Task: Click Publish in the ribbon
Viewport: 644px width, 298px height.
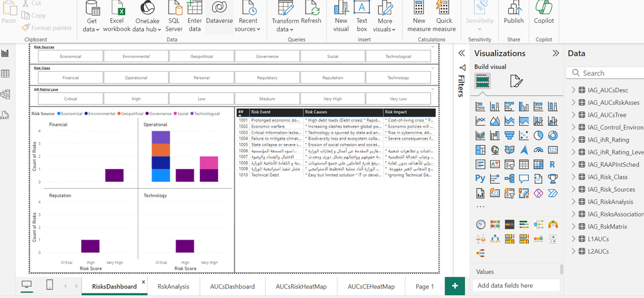Action: pyautogui.click(x=514, y=13)
